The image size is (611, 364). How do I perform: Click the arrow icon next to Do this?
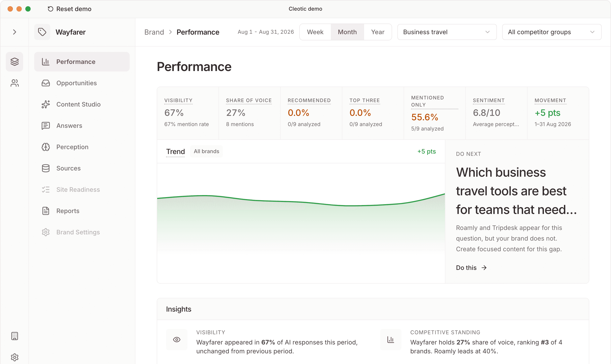point(484,268)
